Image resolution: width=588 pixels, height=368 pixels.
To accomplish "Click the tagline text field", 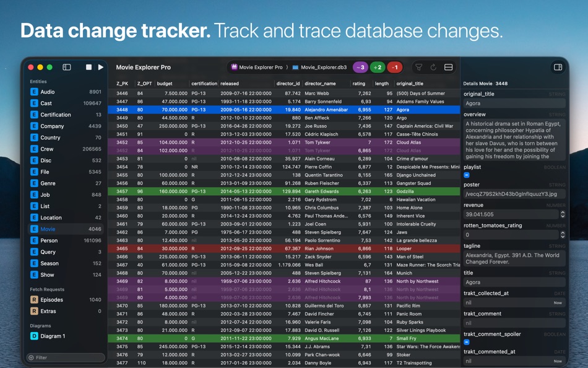I will point(514,258).
